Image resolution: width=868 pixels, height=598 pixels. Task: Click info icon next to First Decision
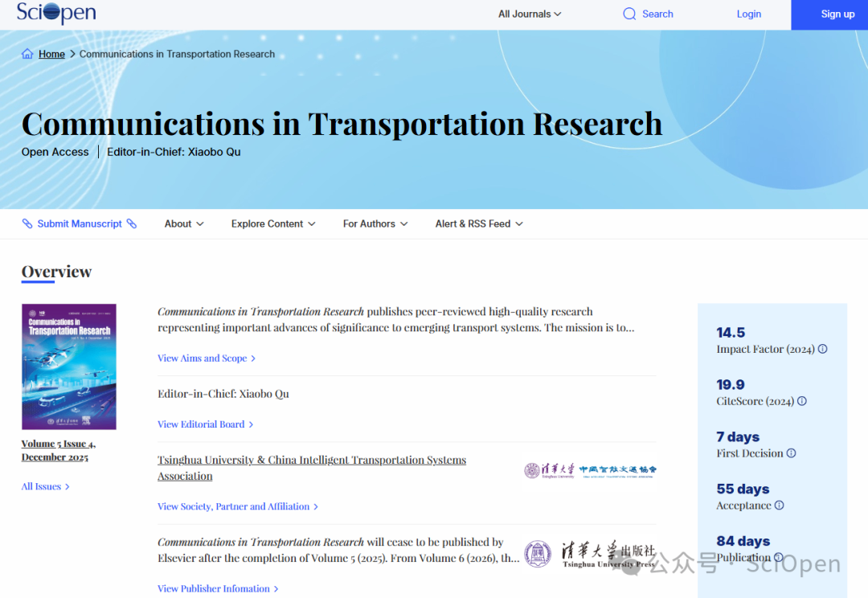pos(791,453)
